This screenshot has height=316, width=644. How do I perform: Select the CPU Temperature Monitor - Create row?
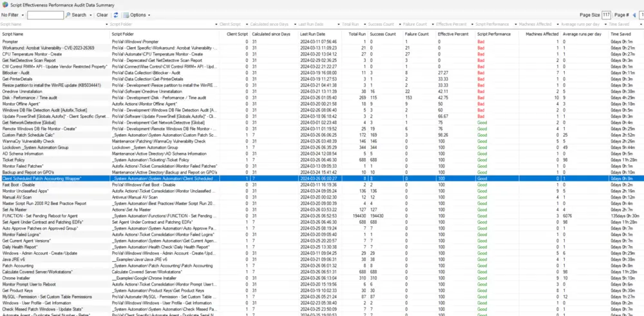pyautogui.click(x=322, y=54)
